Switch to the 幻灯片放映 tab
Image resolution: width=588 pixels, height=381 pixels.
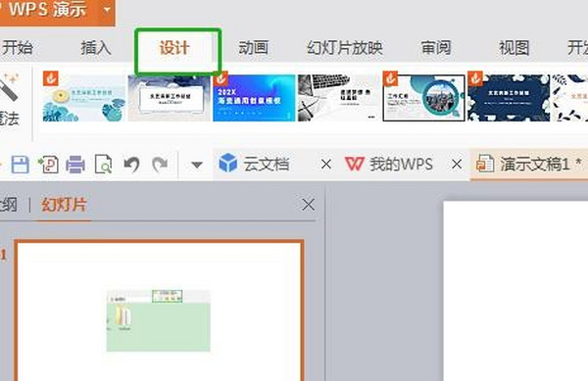[345, 48]
